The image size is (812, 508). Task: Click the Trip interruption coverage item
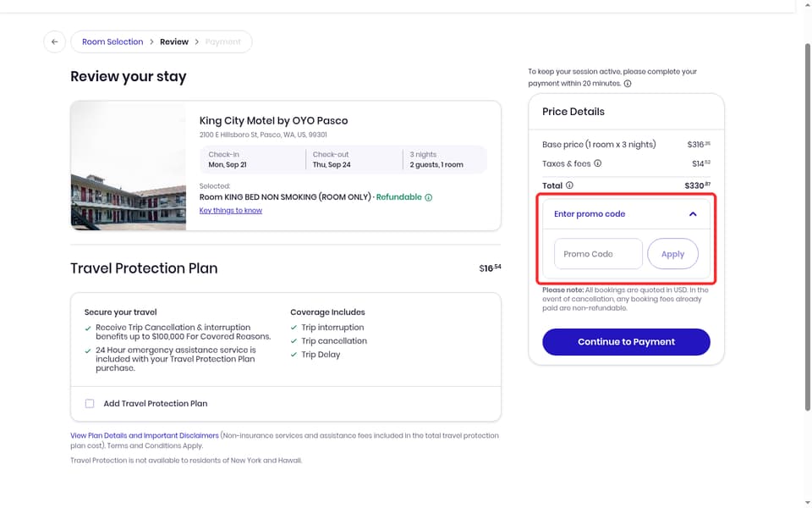[x=332, y=328]
